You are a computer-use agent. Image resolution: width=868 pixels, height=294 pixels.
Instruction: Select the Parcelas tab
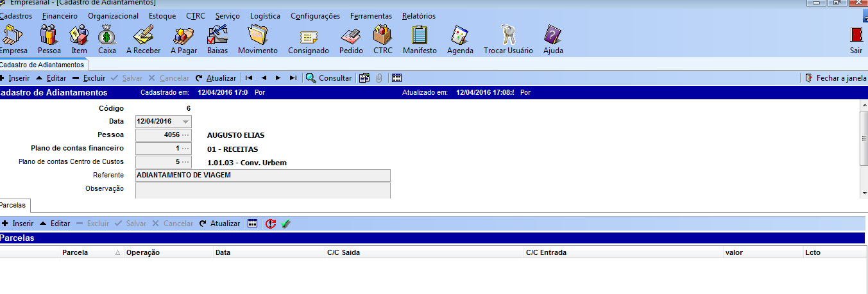pyautogui.click(x=14, y=205)
